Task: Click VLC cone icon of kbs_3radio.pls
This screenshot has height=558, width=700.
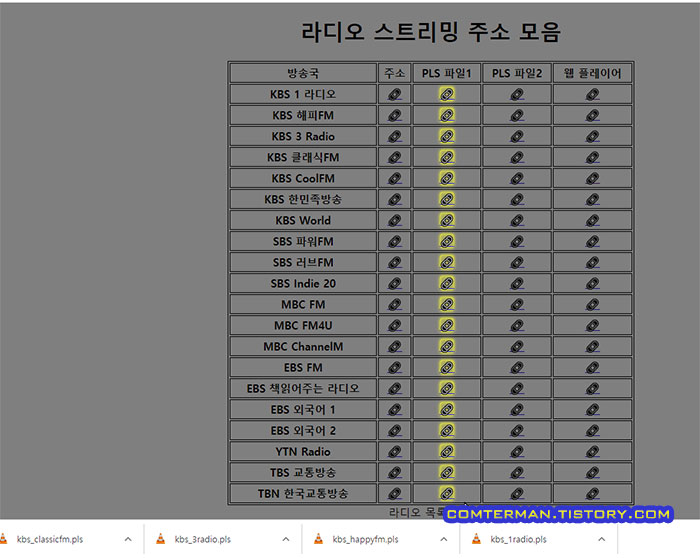Action: point(160,539)
